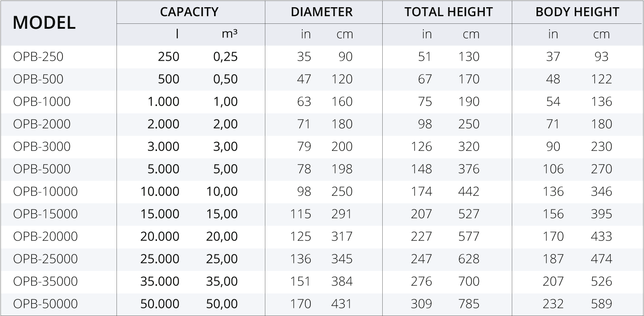Select the OPB-35000 model name

pyautogui.click(x=45, y=281)
